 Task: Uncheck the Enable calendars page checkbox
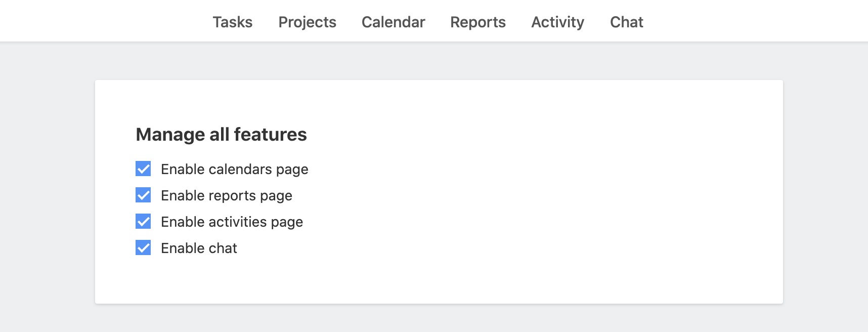pyautogui.click(x=143, y=169)
